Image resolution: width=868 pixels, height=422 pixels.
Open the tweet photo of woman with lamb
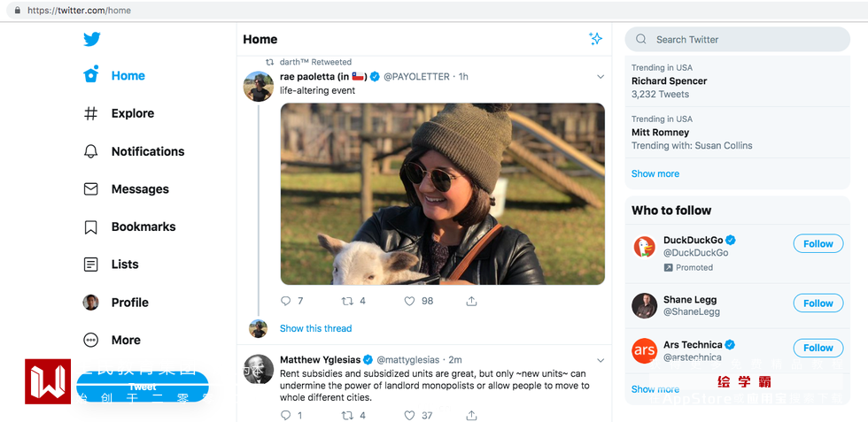point(442,194)
